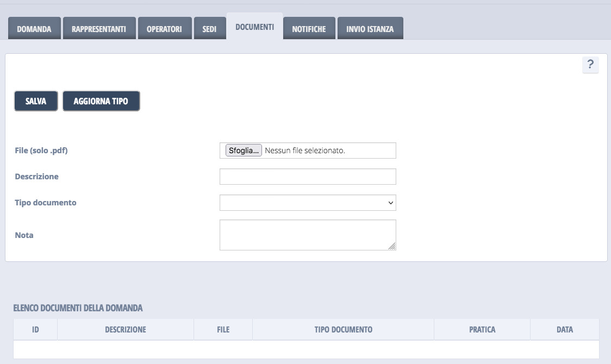Open the Notifiche tab
The height and width of the screenshot is (364, 611).
click(x=309, y=29)
